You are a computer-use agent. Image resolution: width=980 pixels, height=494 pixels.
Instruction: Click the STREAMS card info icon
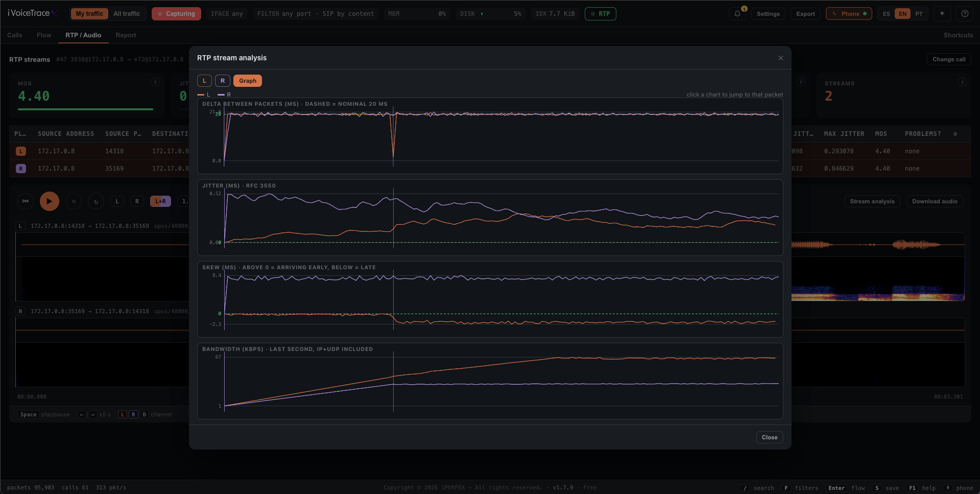click(x=962, y=82)
